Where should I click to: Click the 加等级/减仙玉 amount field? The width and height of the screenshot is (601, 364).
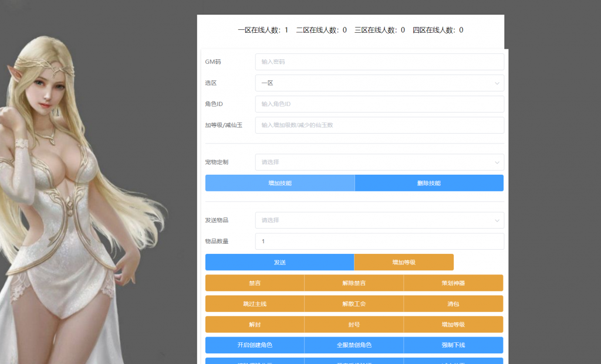coord(379,125)
